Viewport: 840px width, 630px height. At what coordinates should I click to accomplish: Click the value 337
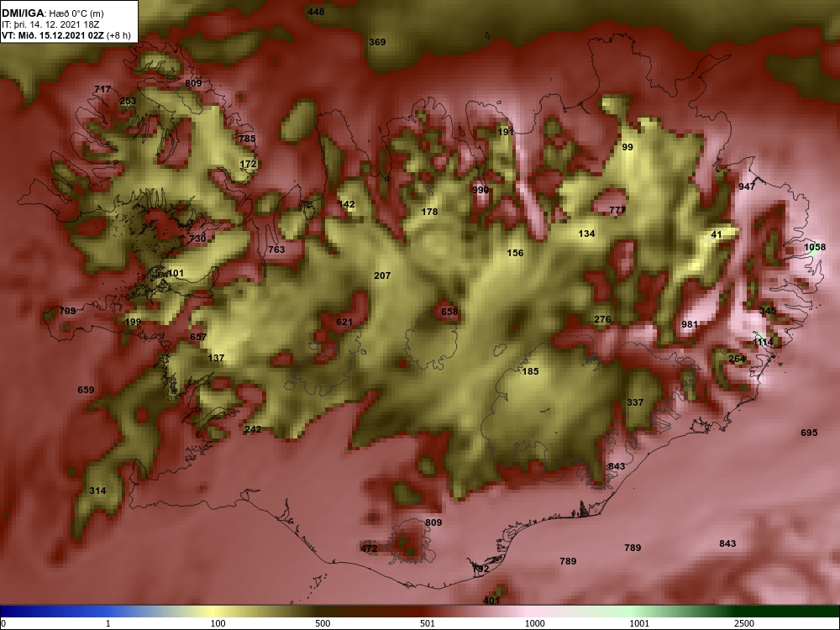tap(635, 402)
